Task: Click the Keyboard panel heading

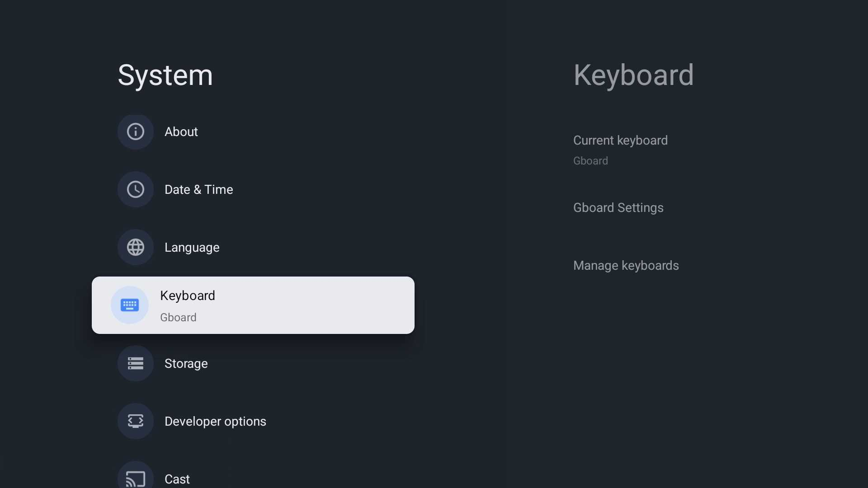Action: click(x=633, y=75)
